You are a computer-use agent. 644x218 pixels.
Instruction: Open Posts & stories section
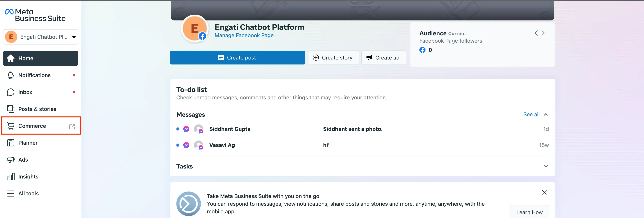(x=40, y=109)
